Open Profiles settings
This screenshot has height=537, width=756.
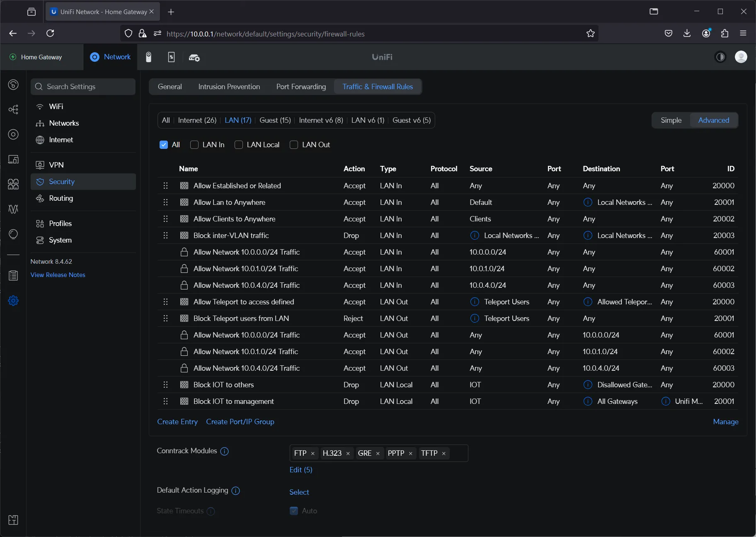pos(83,224)
